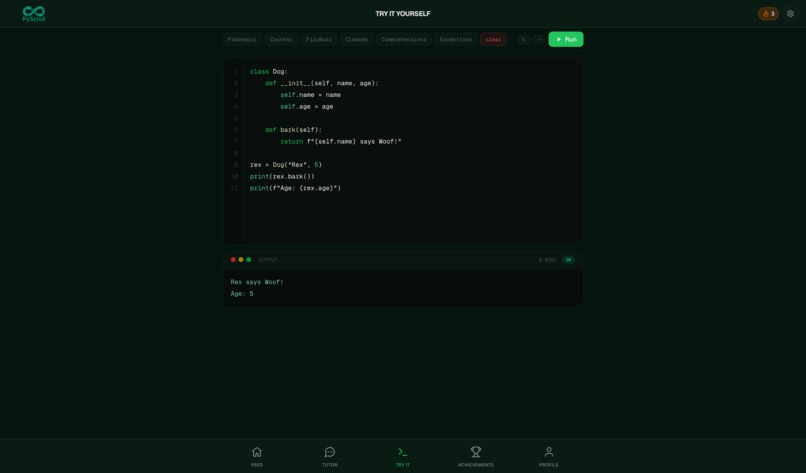The image size is (806, 473).
Task: Open settings via the gear icon
Action: 790,14
